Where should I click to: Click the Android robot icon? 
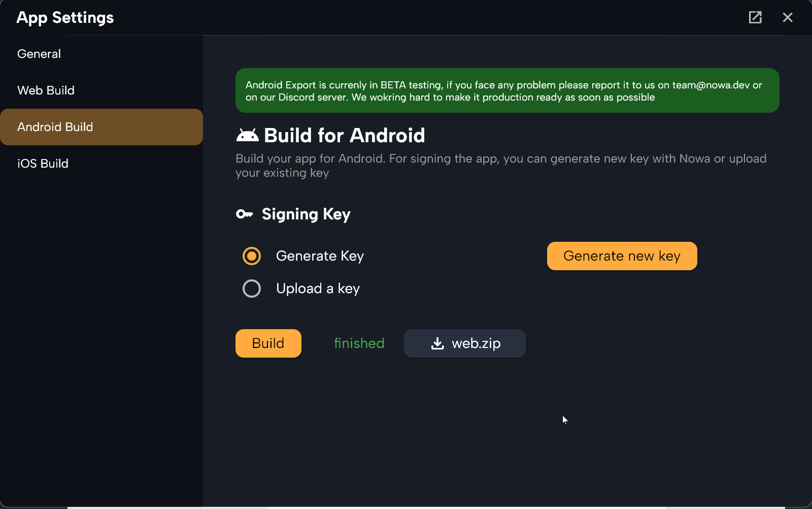coord(247,135)
